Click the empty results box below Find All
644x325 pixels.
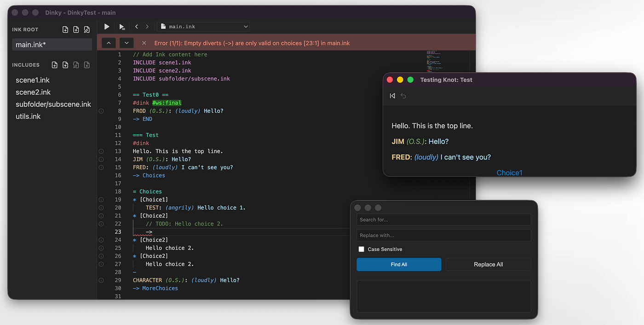(x=444, y=296)
